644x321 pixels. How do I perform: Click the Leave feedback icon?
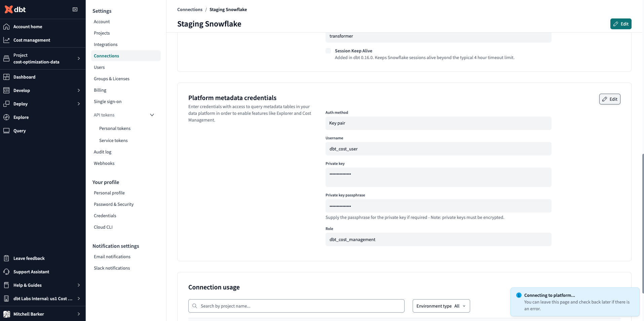(7, 258)
